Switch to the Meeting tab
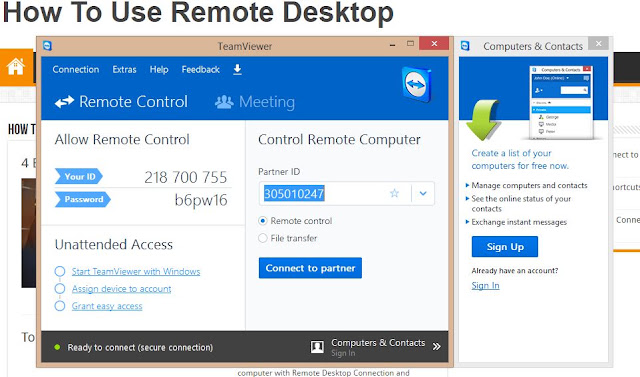Image resolution: width=640 pixels, height=377 pixels. point(255,102)
